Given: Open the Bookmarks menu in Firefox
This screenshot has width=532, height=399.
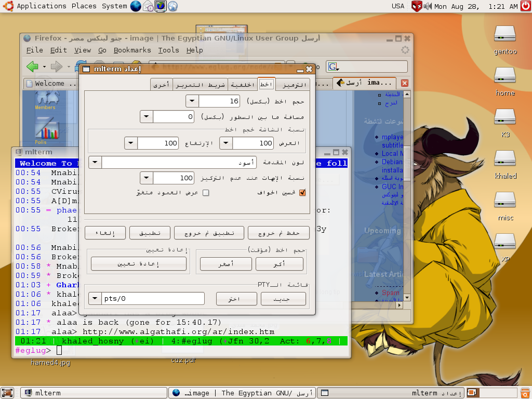Looking at the screenshot, I should tap(132, 50).
